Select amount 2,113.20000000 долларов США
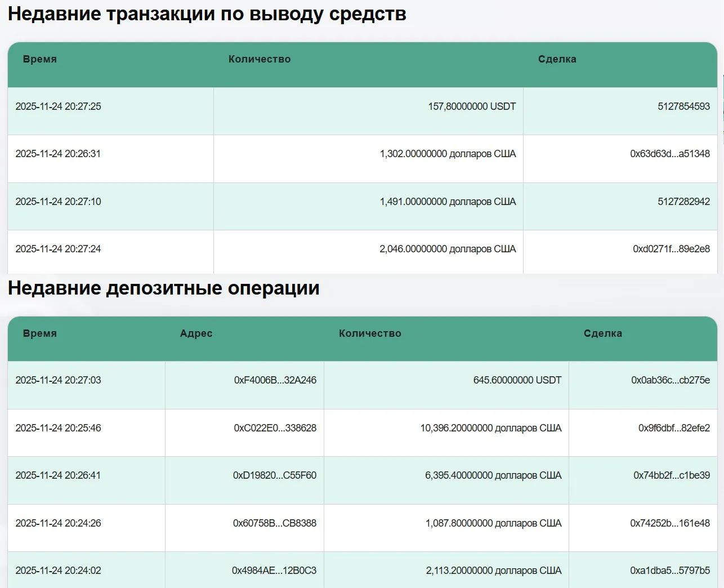The width and height of the screenshot is (724, 588). point(494,571)
